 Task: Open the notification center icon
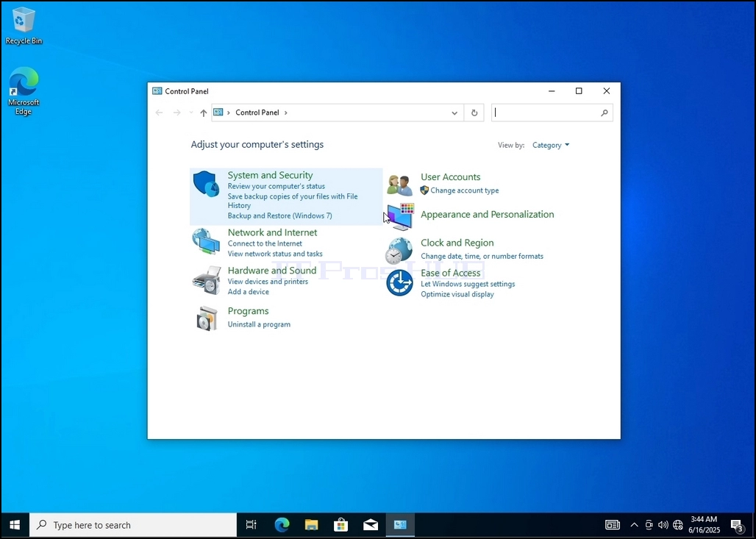737,525
